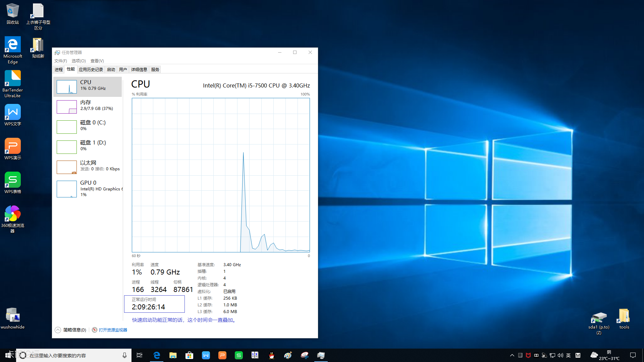Image resolution: width=644 pixels, height=362 pixels.
Task: Open the paint palette taskbar icon
Action: (x=288, y=355)
